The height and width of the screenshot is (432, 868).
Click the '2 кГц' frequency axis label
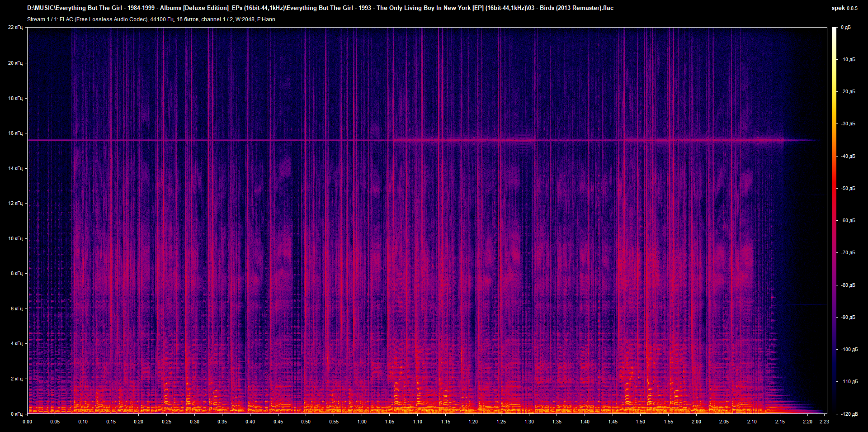click(x=17, y=379)
